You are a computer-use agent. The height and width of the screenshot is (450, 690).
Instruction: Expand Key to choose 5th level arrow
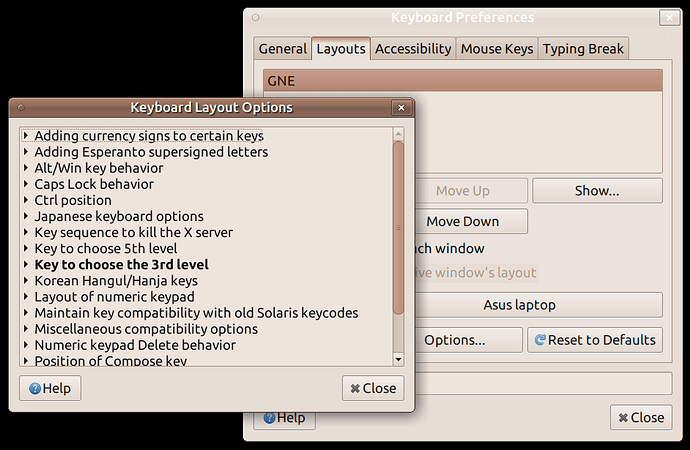click(x=26, y=248)
